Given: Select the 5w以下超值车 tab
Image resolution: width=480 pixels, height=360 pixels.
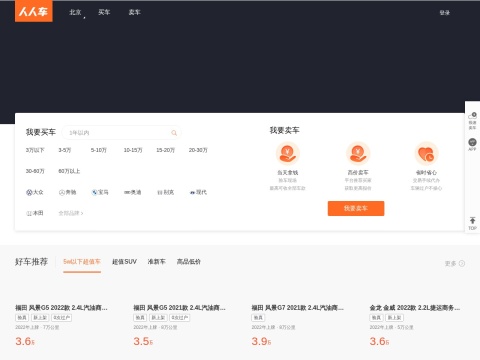Looking at the screenshot, I should pyautogui.click(x=82, y=262).
